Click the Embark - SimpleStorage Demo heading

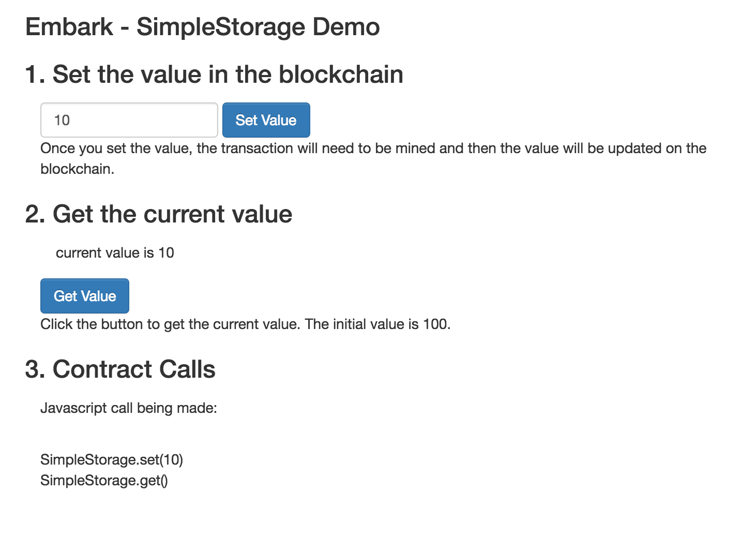point(202,27)
